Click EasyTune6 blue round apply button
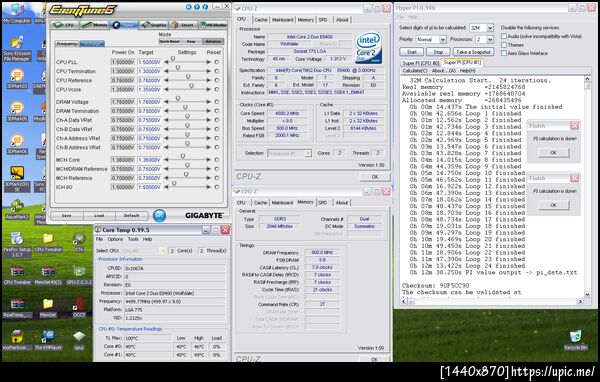This screenshot has height=382, width=600. [160, 215]
